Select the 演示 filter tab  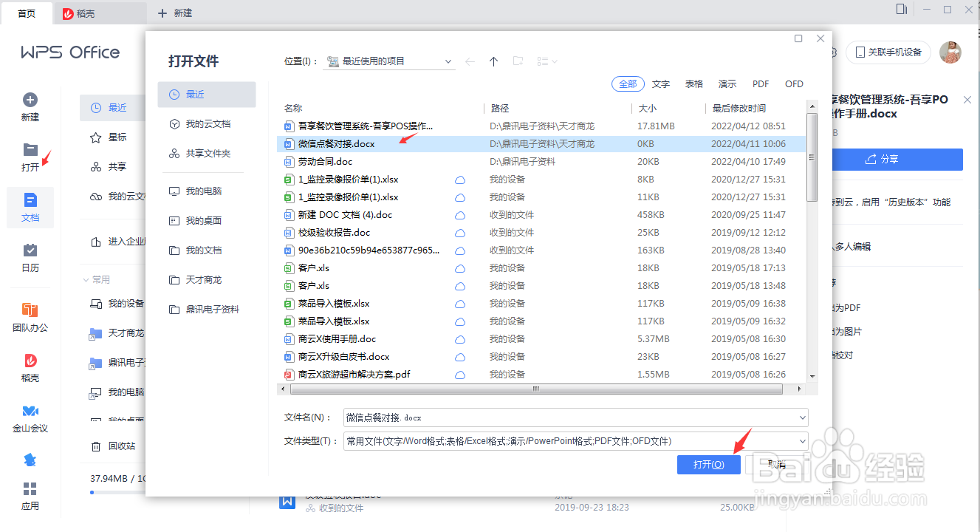click(x=727, y=84)
